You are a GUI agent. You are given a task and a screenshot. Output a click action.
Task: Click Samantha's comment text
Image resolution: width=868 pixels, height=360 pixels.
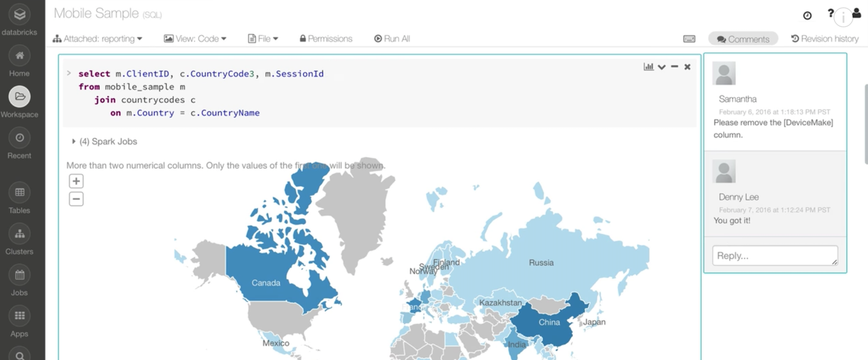(x=773, y=128)
